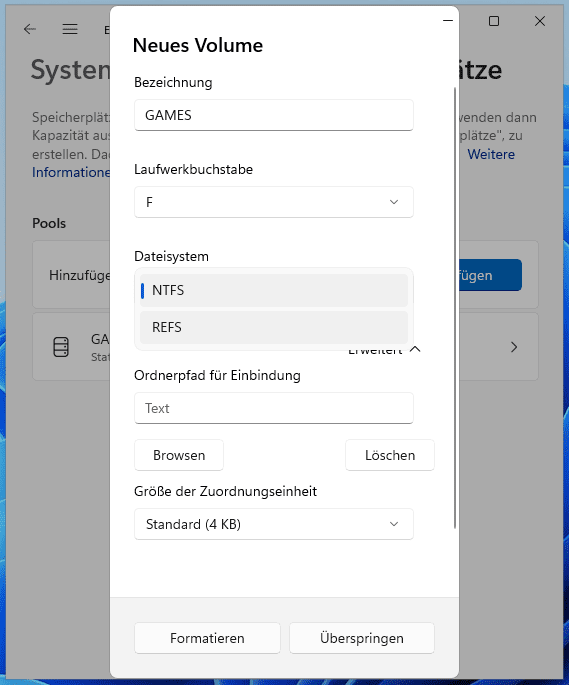Focus the Bezeichnung field containing GAMES

tap(274, 115)
